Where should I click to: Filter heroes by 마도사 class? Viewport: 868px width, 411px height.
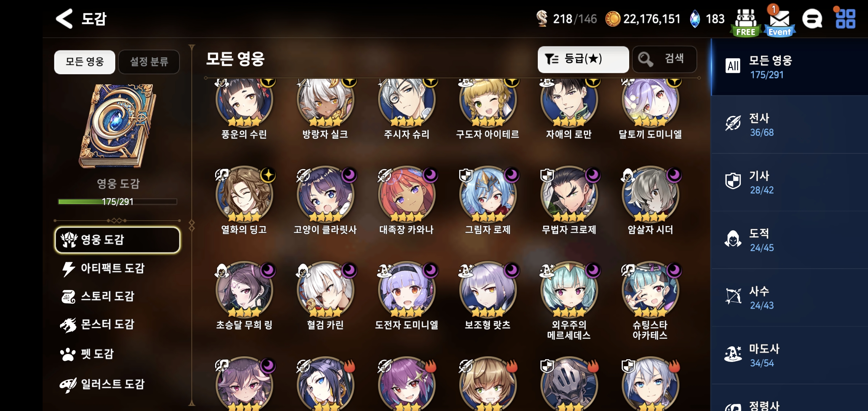click(x=789, y=355)
